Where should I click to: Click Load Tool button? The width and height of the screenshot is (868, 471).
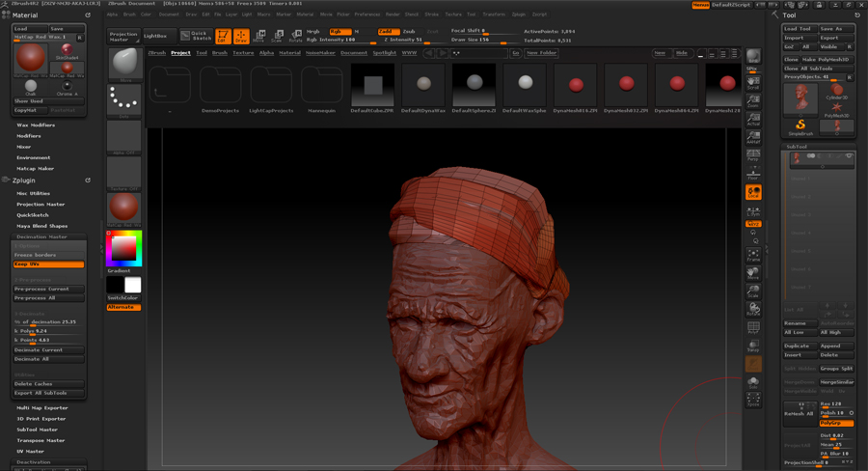(x=800, y=28)
